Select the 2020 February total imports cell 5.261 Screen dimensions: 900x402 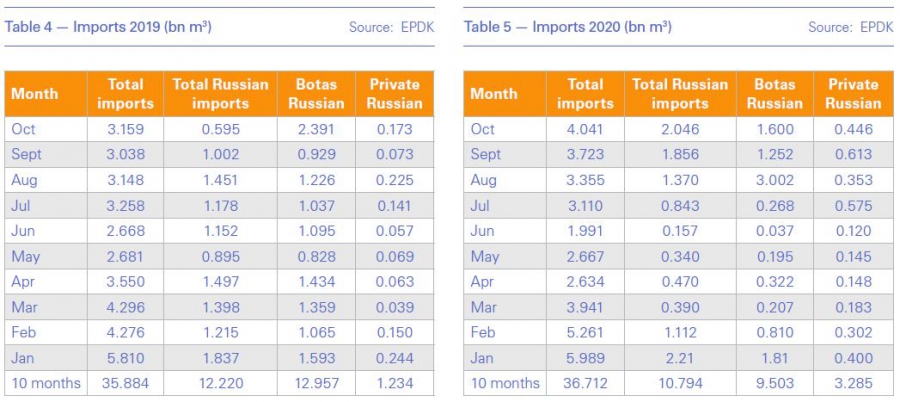(x=585, y=332)
